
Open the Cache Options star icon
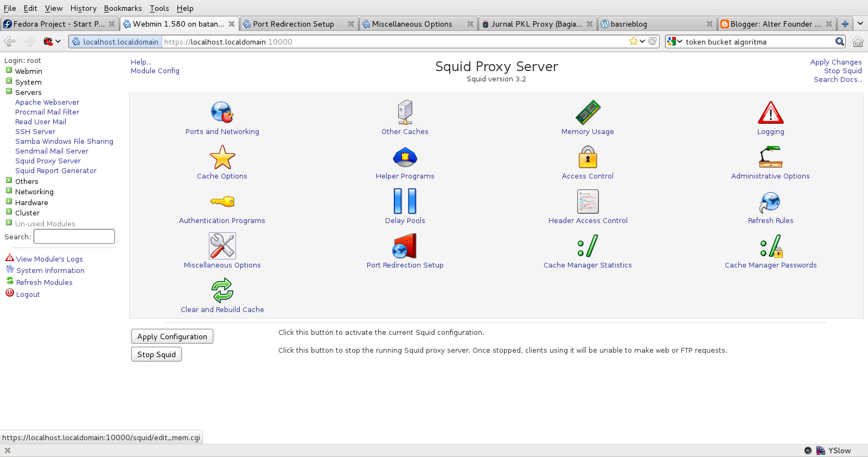[222, 157]
